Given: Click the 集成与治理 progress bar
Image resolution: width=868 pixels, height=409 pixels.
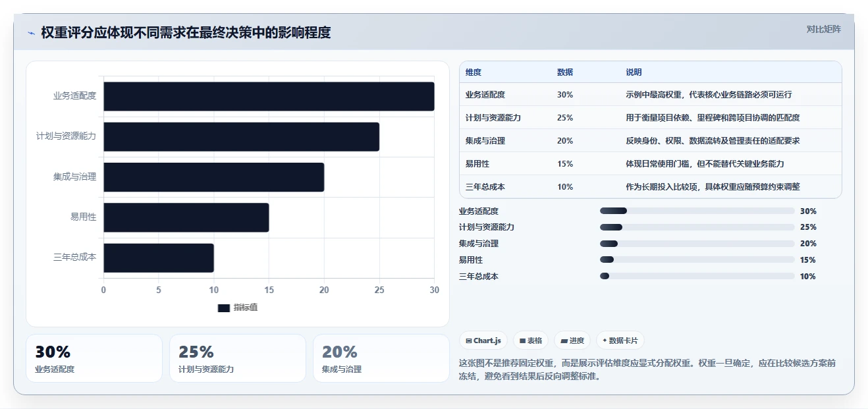Looking at the screenshot, I should [x=697, y=244].
